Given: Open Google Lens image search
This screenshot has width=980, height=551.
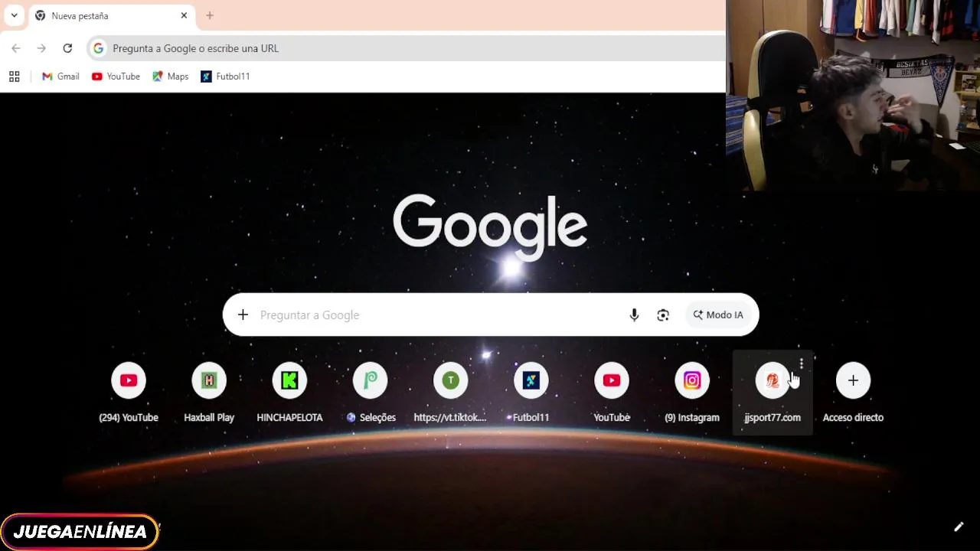Looking at the screenshot, I should pos(663,315).
